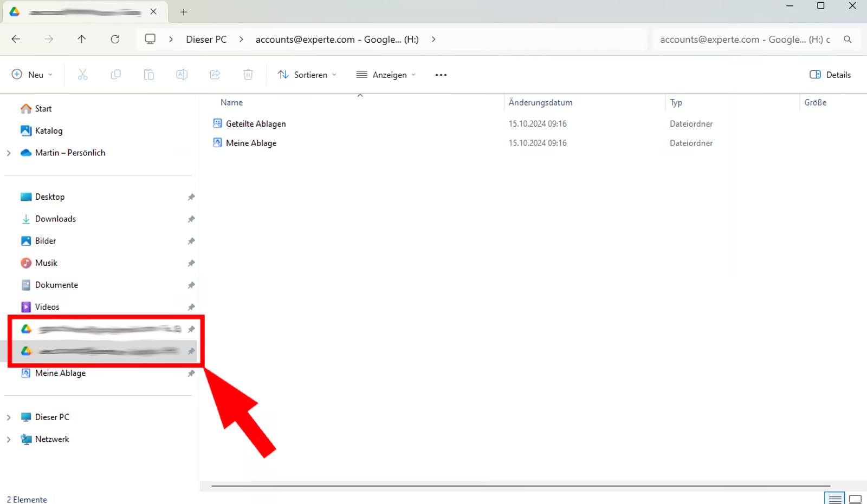Unpin Downloads from the quick access list
The width and height of the screenshot is (867, 504).
pyautogui.click(x=191, y=219)
